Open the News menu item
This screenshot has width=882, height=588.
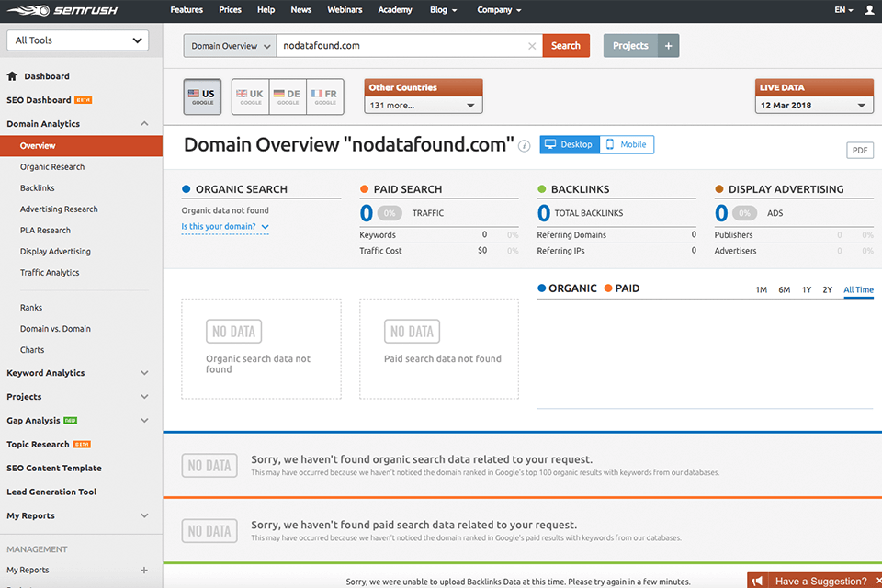point(301,10)
